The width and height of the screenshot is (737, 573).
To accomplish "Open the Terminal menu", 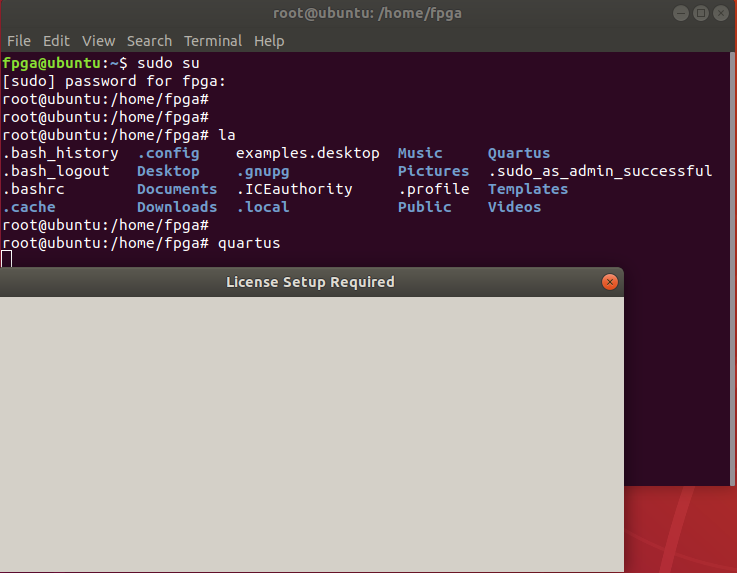I will [213, 41].
